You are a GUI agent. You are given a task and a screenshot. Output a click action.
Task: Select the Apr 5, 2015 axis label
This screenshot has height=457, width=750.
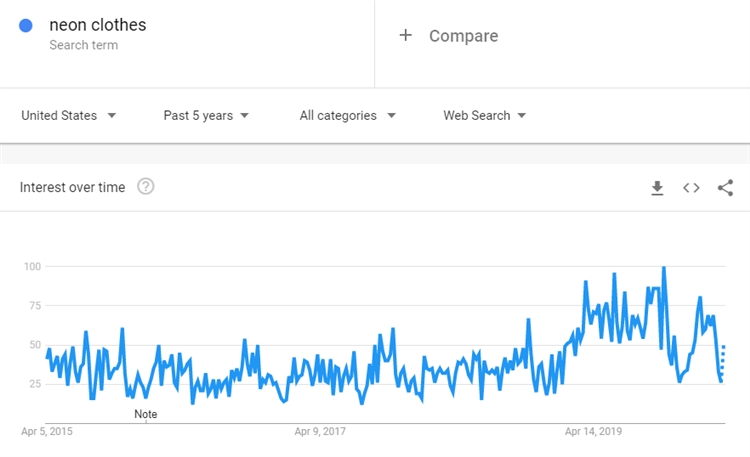click(x=47, y=432)
